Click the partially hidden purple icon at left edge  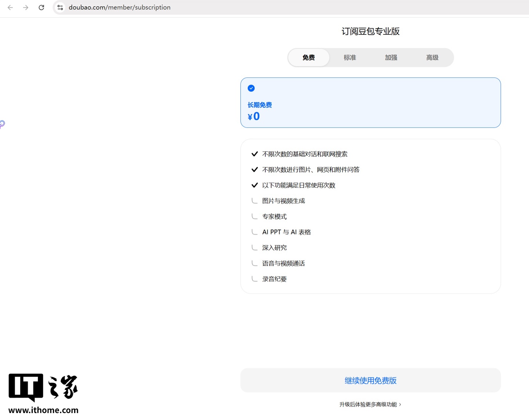(x=2, y=124)
